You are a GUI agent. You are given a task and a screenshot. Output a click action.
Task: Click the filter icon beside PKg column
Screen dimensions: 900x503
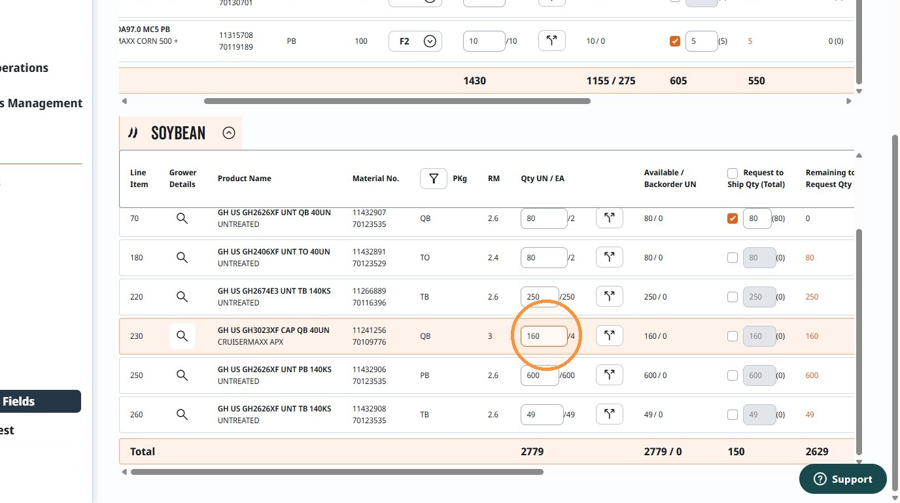[x=433, y=179]
